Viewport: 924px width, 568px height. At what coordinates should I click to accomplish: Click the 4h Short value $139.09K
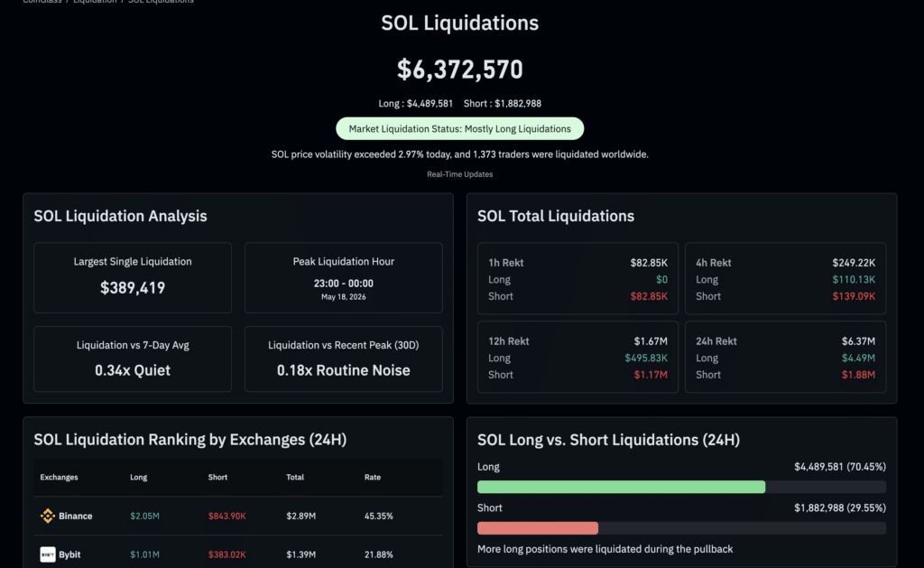pyautogui.click(x=854, y=296)
